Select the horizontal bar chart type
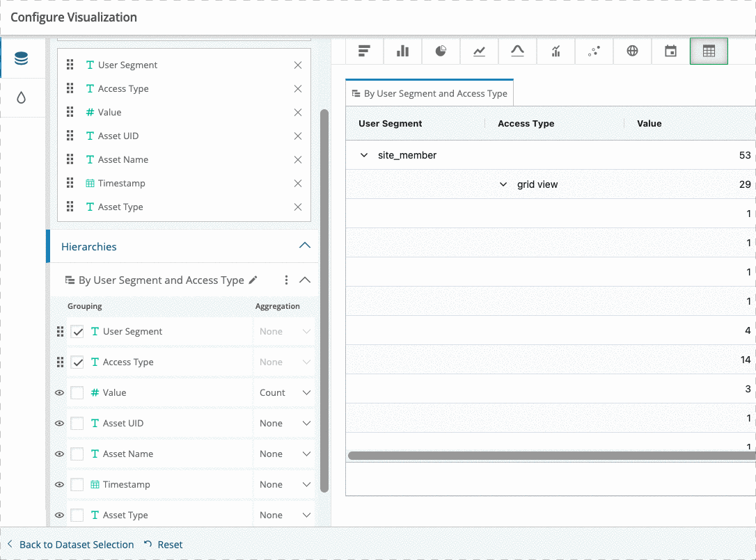The height and width of the screenshot is (560, 756). pos(365,51)
